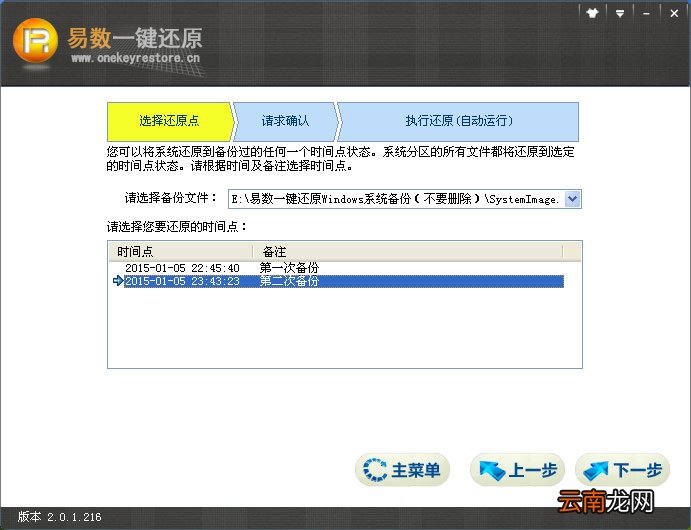The height and width of the screenshot is (530, 691).
Task: Select the 请求确认 step tab
Action: (285, 121)
